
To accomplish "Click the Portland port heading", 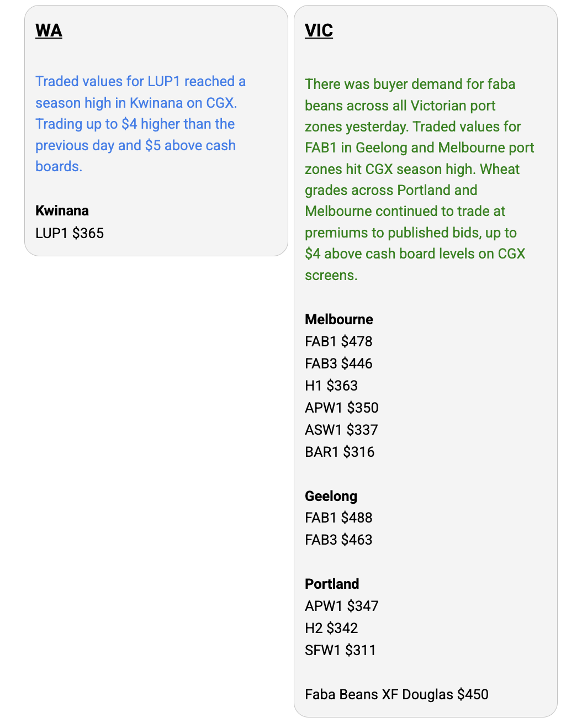I will click(332, 584).
